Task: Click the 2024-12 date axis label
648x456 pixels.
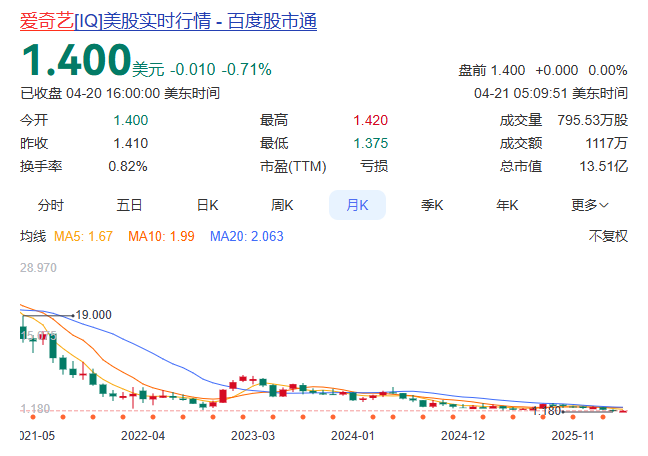Action: tap(463, 436)
